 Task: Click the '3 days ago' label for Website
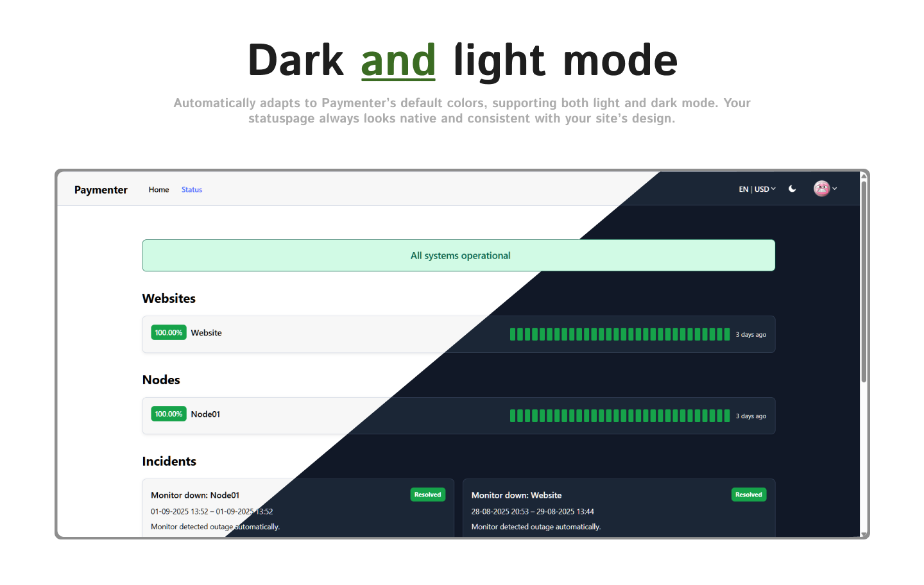coord(751,335)
